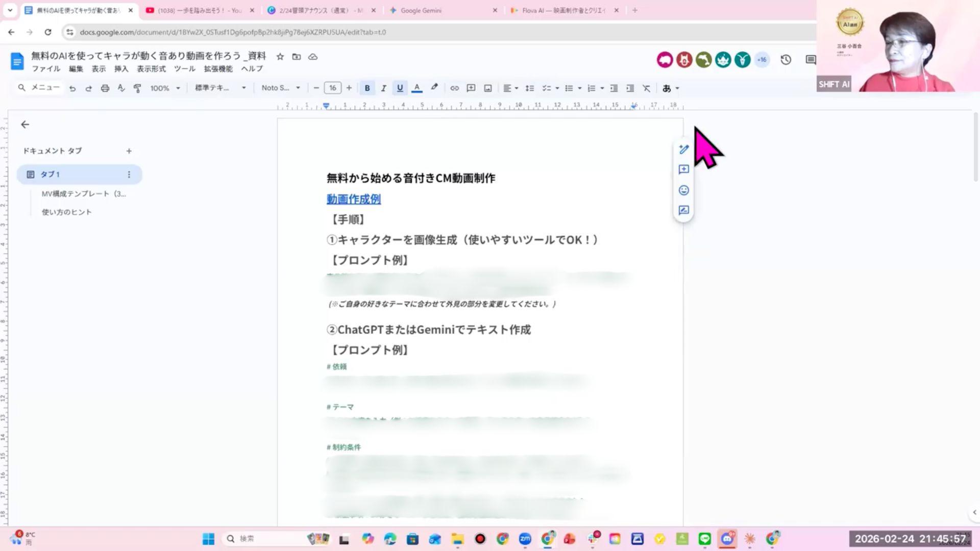This screenshot has width=980, height=551.
Task: Toggle bold formatting
Action: coord(367,88)
